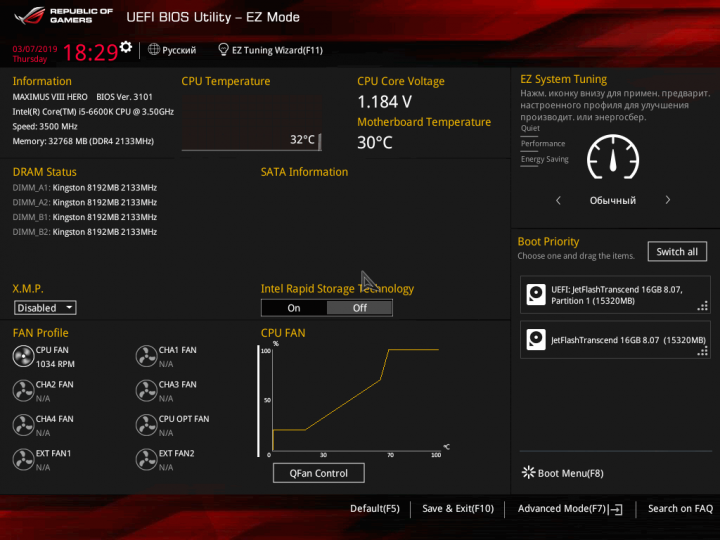Viewport: 720px width, 540px height.
Task: Click the 03/07/2019 date
Action: (x=35, y=49)
